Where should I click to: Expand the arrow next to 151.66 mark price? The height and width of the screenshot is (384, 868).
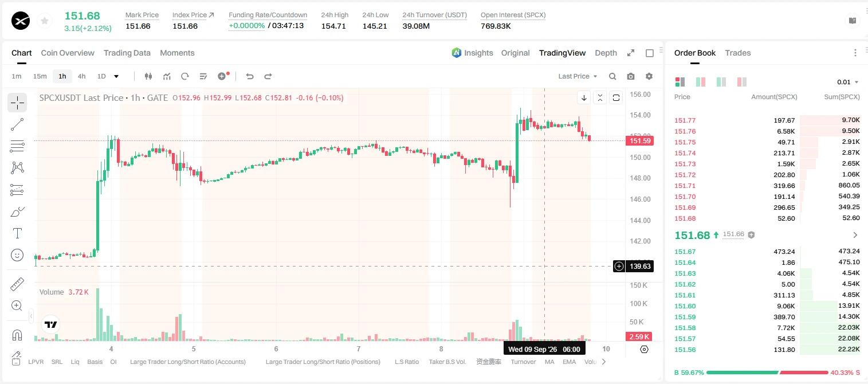(x=855, y=235)
